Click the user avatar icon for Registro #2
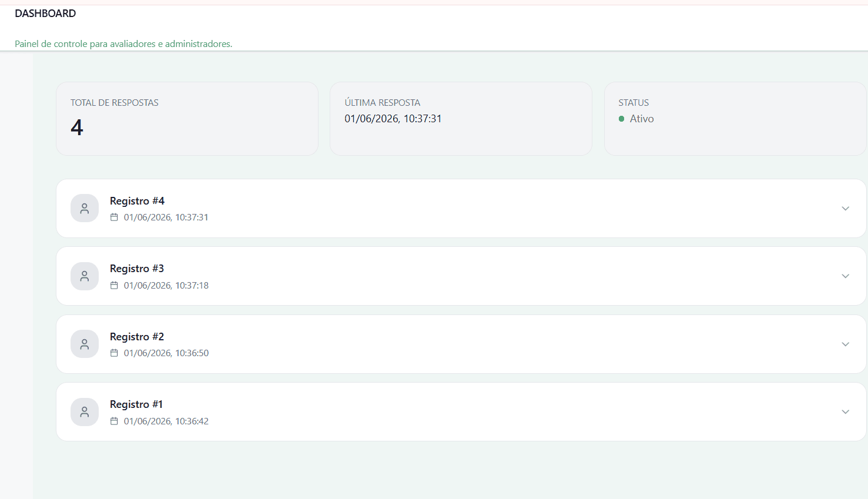The width and height of the screenshot is (868, 499). tap(85, 344)
